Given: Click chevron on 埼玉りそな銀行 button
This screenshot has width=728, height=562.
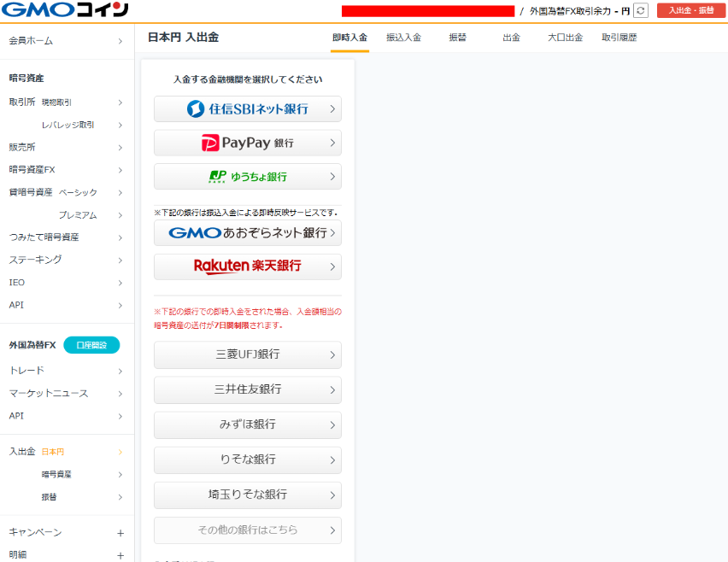Looking at the screenshot, I should [x=332, y=495].
